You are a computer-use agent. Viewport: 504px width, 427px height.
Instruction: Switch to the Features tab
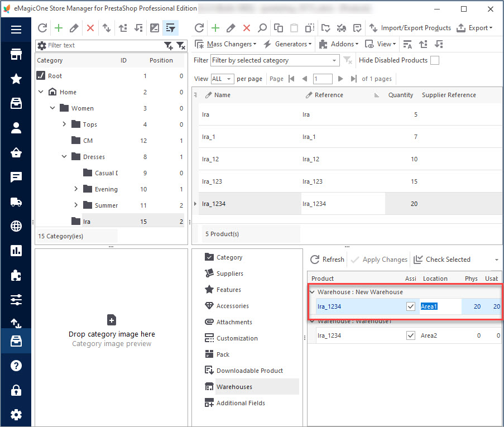tap(228, 290)
